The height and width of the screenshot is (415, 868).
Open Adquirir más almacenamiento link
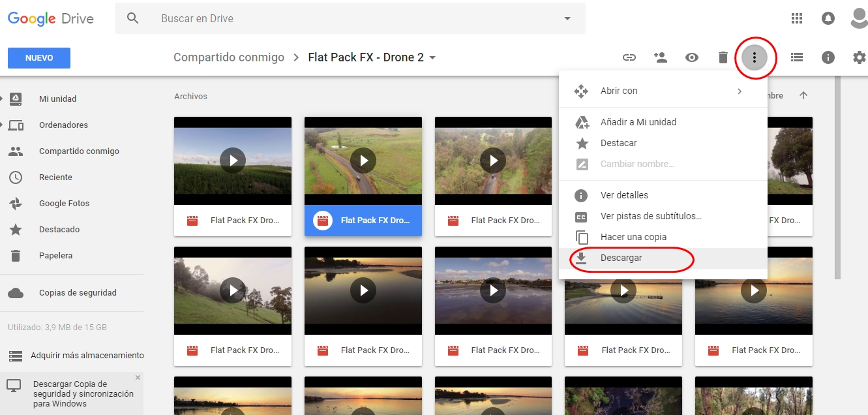coord(87,356)
